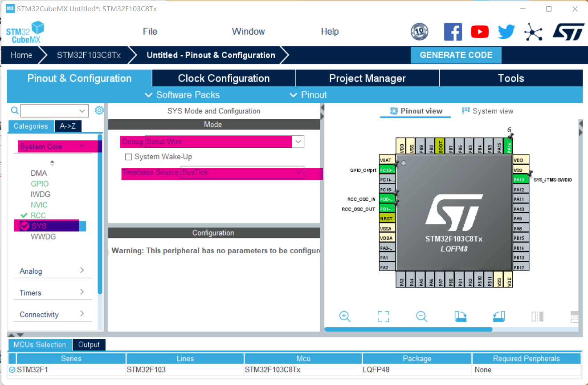Click the STMicroelectronics logo
Image resolution: width=588 pixels, height=385 pixels.
(x=568, y=32)
